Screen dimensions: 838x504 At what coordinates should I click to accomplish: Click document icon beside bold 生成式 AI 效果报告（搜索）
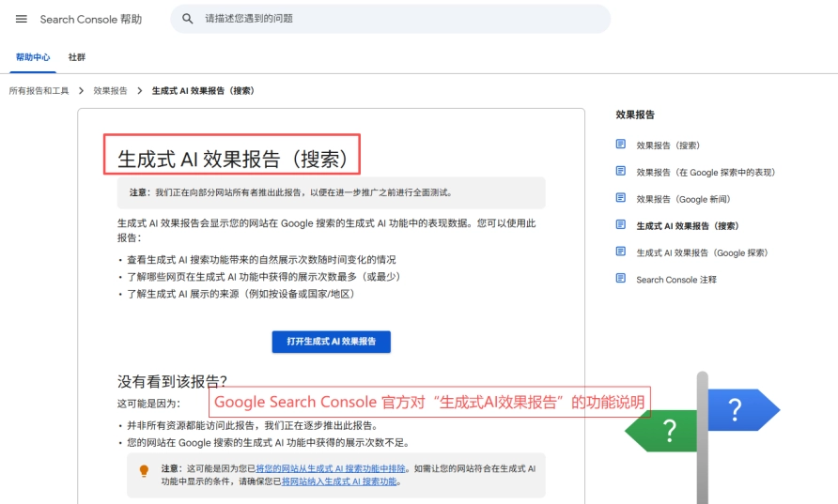tap(620, 224)
